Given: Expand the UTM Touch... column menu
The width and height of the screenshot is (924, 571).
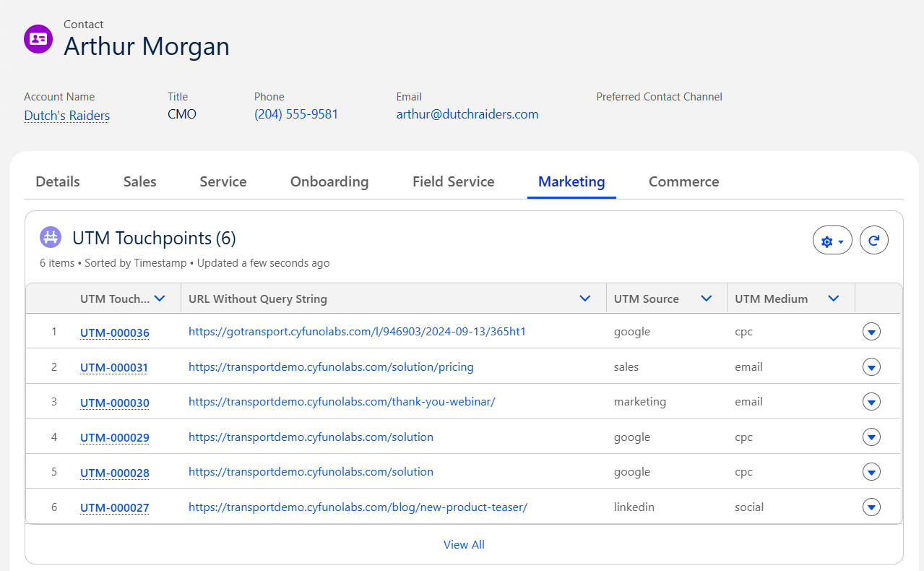Looking at the screenshot, I should point(160,299).
